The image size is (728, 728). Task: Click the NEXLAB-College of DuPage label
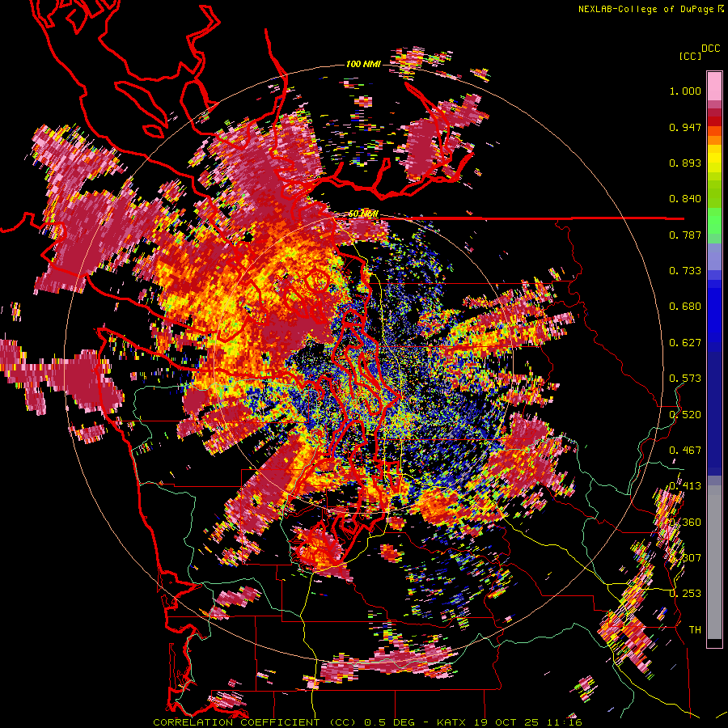[x=646, y=9]
